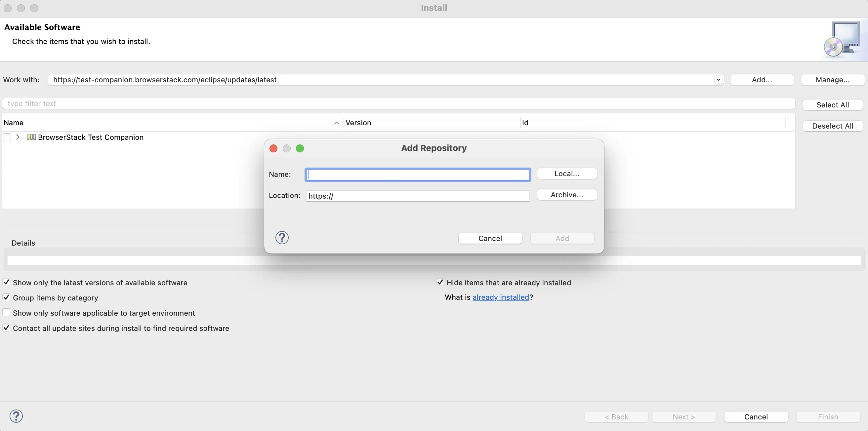Click Archive... button in Add Repository
Screen dimensions: 868x431
pos(567,195)
